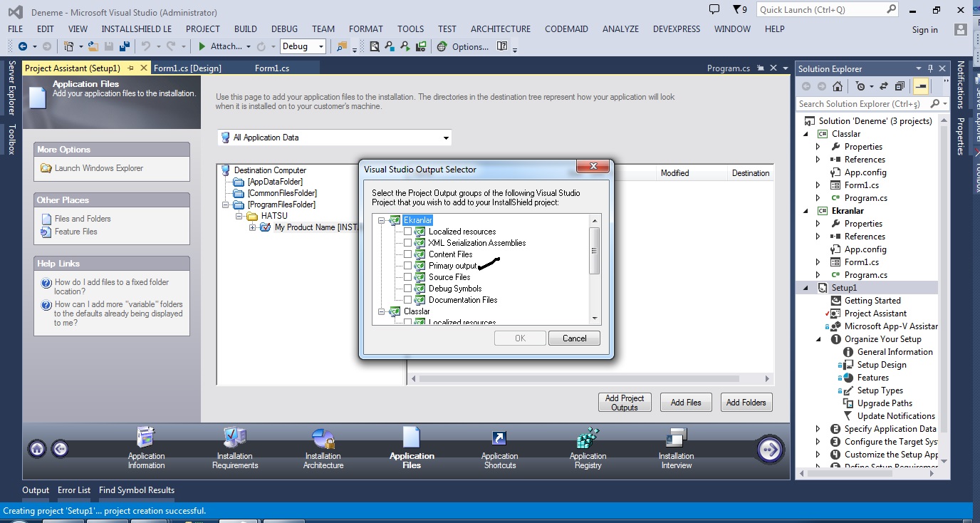Click the Add Files button
980x523 pixels.
tap(686, 403)
